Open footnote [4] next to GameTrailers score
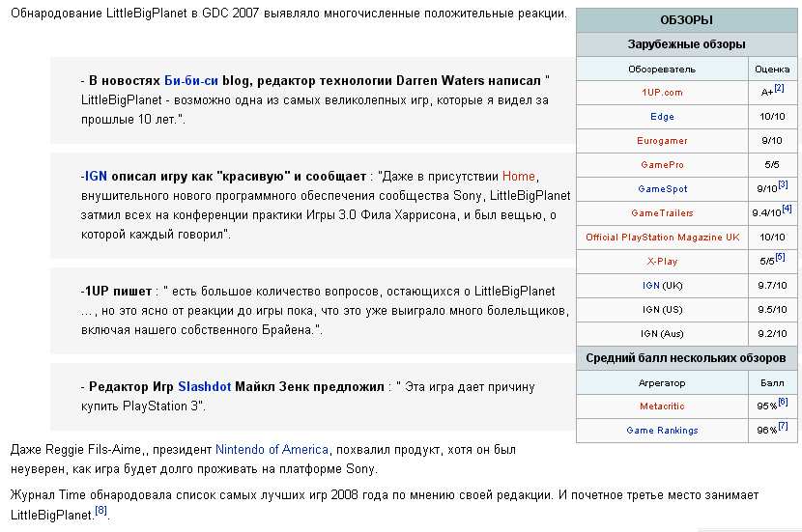 (787, 209)
